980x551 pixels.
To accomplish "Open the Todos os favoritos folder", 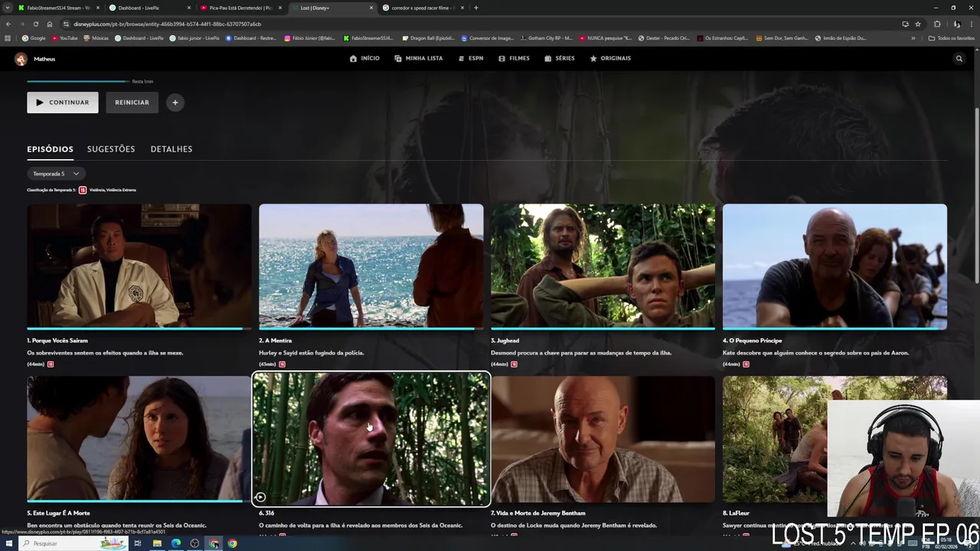I will pyautogui.click(x=952, y=37).
